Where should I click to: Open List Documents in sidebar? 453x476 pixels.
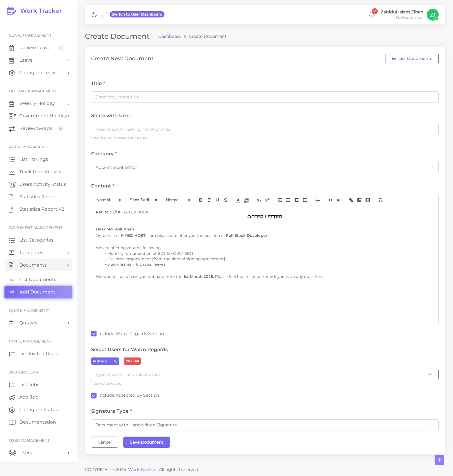point(38,279)
